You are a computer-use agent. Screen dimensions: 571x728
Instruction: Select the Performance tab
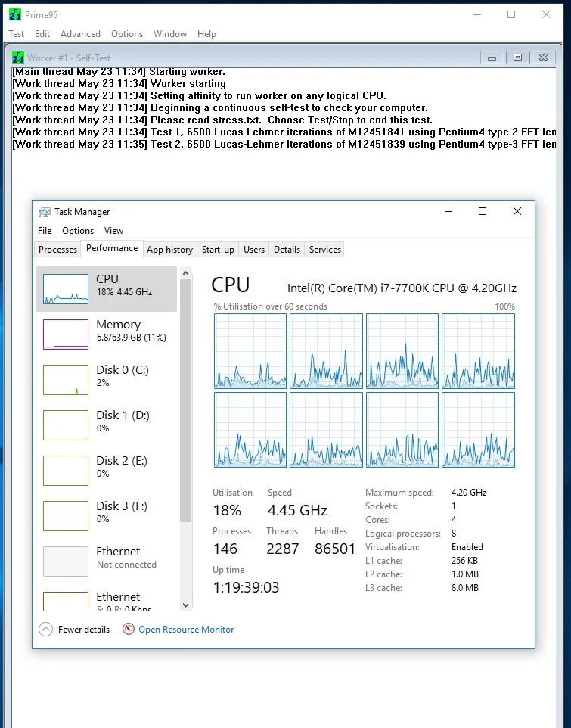pyautogui.click(x=112, y=248)
